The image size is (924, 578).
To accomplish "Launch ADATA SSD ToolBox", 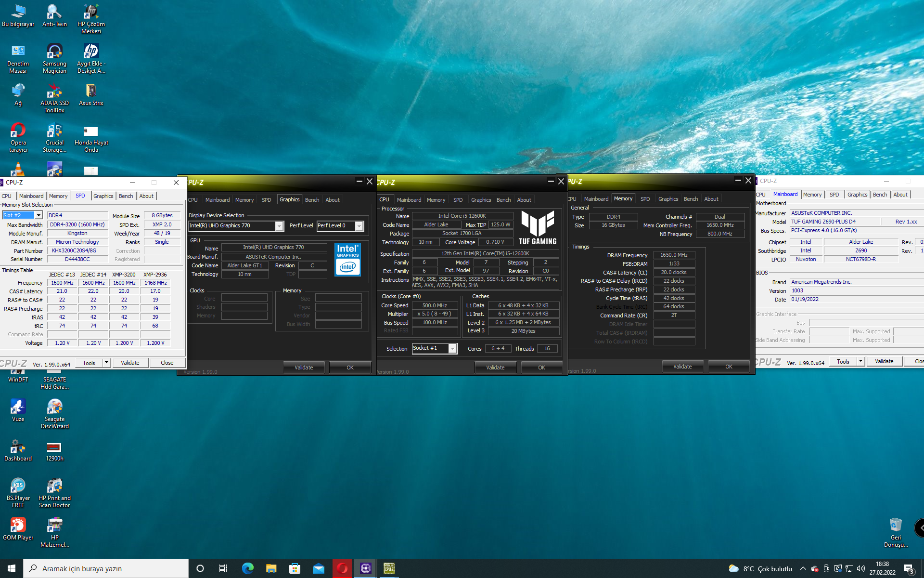I will (54, 98).
